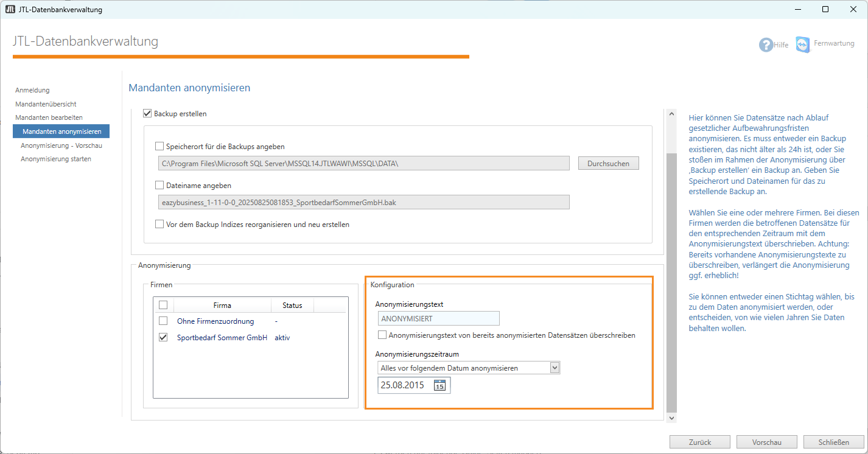Select Anonymisierung starten in sidebar
Screen dimensions: 868x454
coord(56,159)
